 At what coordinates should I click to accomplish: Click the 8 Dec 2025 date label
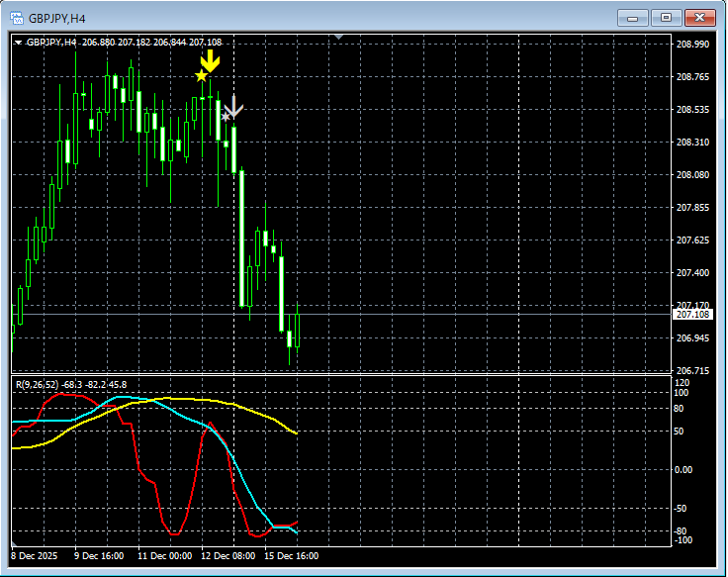(x=34, y=556)
